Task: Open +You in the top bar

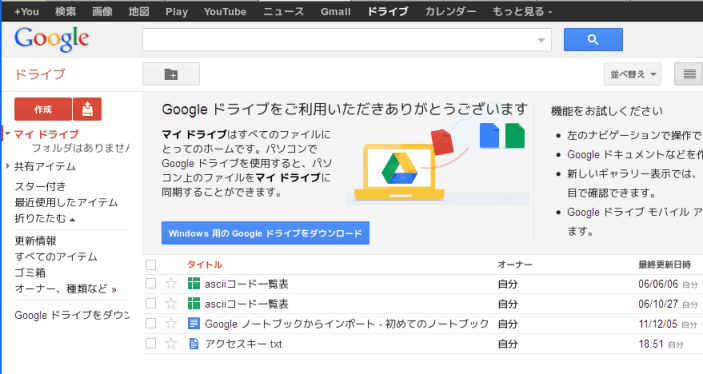Action: [x=26, y=12]
